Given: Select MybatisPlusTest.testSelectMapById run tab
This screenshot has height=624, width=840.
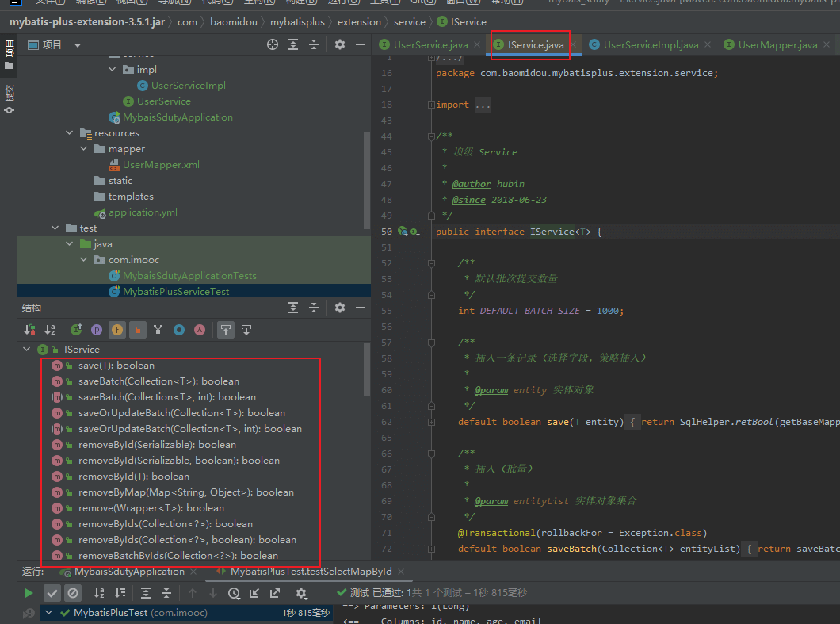Looking at the screenshot, I should pyautogui.click(x=311, y=572).
